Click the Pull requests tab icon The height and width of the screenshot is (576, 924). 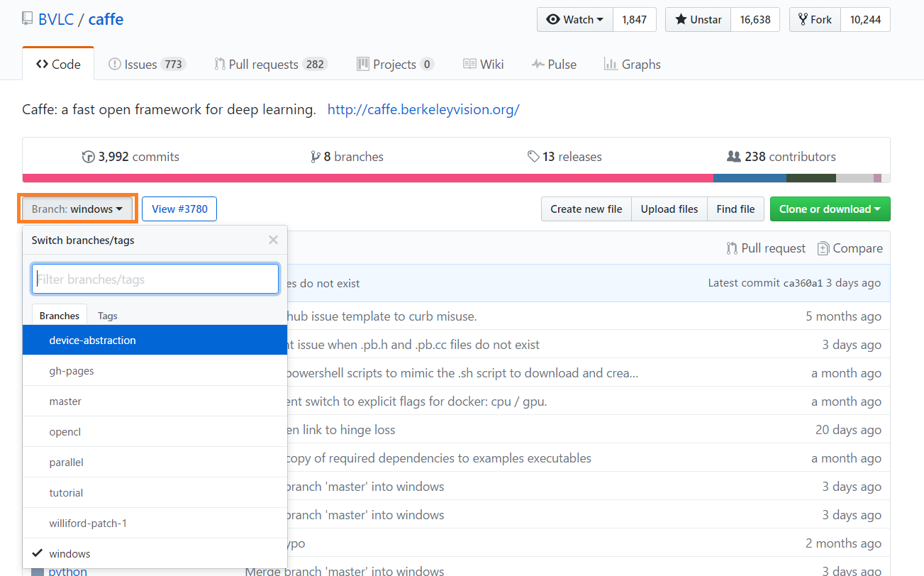pos(219,64)
